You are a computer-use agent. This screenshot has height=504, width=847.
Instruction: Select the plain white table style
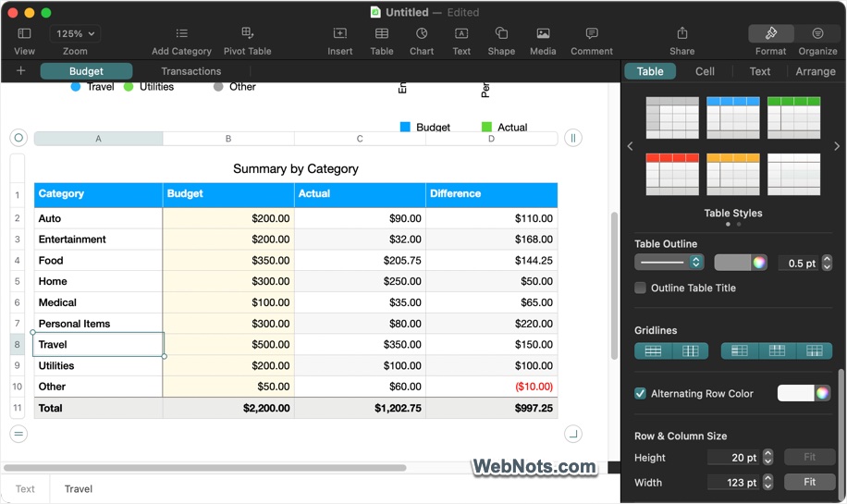[794, 175]
